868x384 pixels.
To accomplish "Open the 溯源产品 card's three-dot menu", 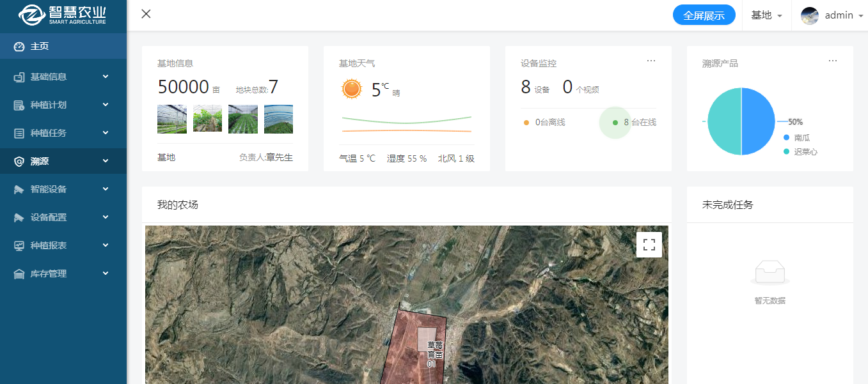I will 832,61.
